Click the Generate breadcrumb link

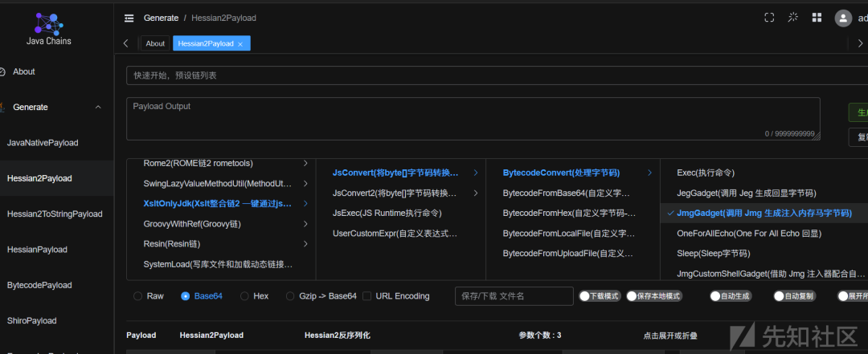(161, 18)
